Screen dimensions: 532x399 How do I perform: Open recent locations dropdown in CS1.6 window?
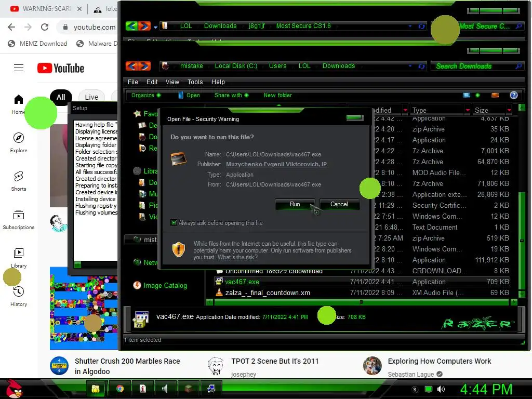155,27
